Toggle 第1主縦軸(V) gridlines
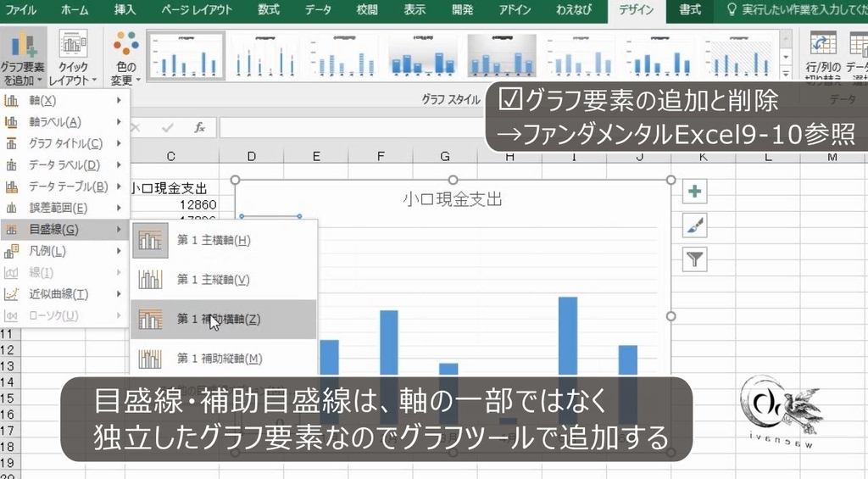The height and width of the screenshot is (479, 868). 224,280
